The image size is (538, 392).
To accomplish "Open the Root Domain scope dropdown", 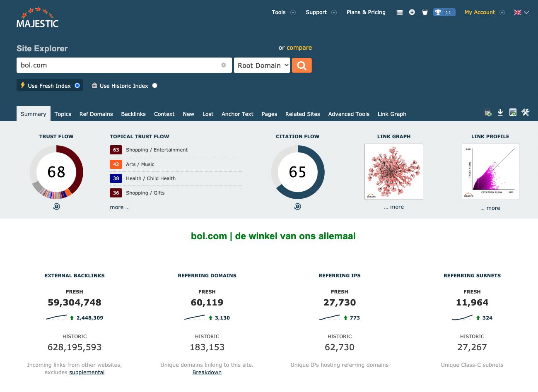I will [x=262, y=65].
